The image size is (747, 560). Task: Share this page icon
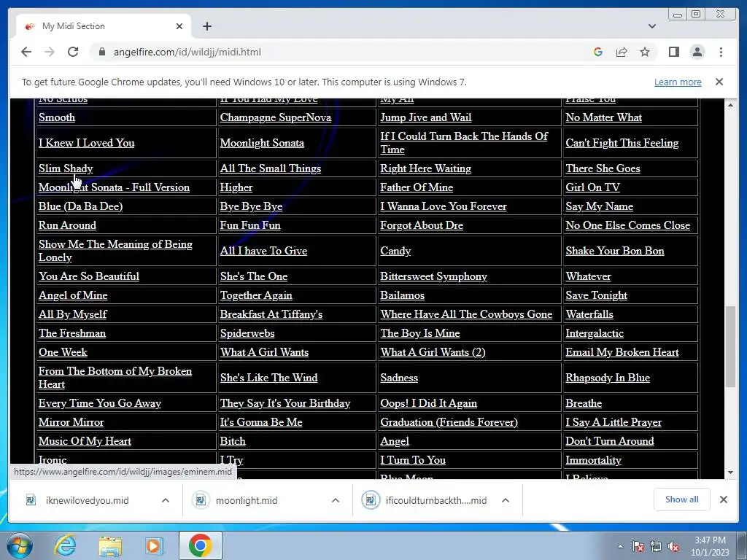622,52
